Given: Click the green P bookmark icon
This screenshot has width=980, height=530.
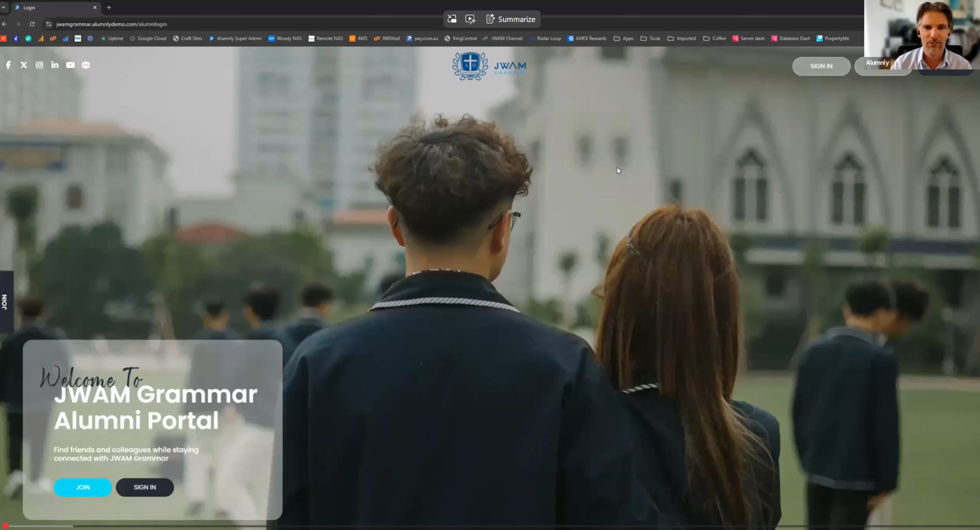Looking at the screenshot, I should click(x=28, y=38).
